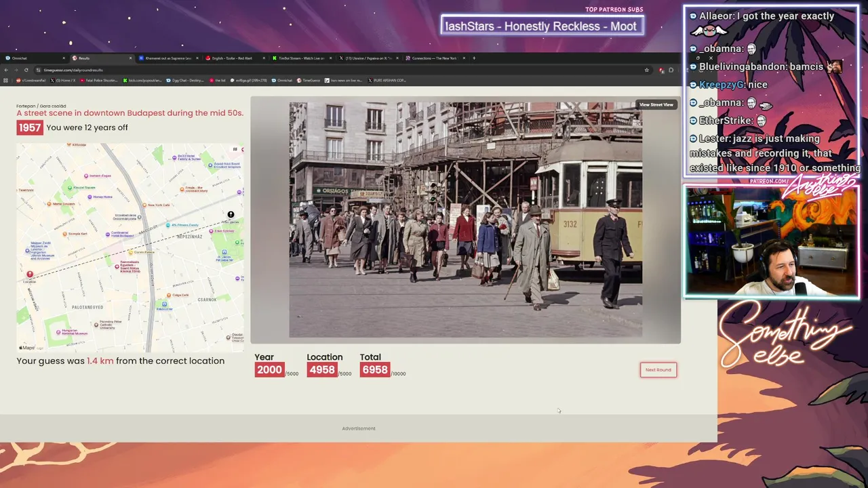Viewport: 868px width, 488px height.
Task: Open the evilbga.gif bookmark
Action: pos(249,80)
